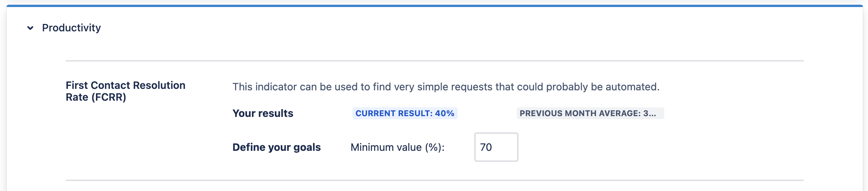Image resolution: width=868 pixels, height=191 pixels.
Task: Click the Your results label
Action: 263,114
